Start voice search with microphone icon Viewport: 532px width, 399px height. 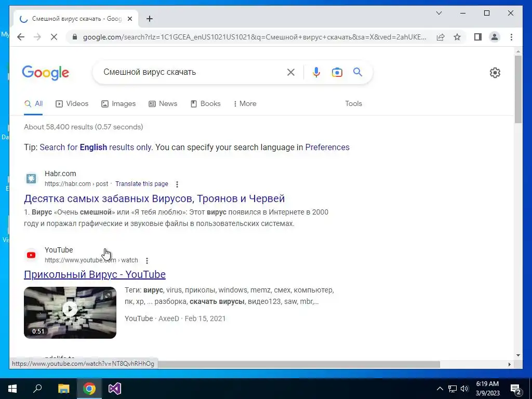coord(316,72)
